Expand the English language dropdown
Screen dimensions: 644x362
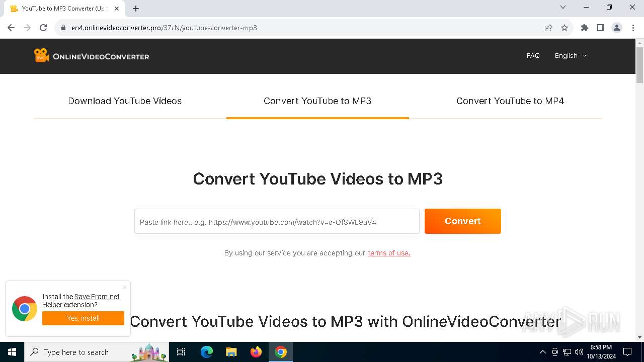tap(571, 56)
